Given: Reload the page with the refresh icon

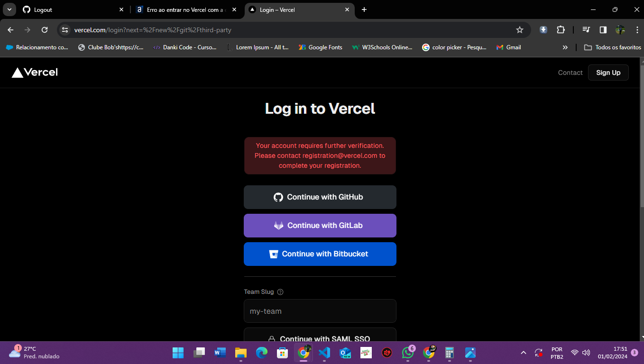Looking at the screenshot, I should [45, 30].
